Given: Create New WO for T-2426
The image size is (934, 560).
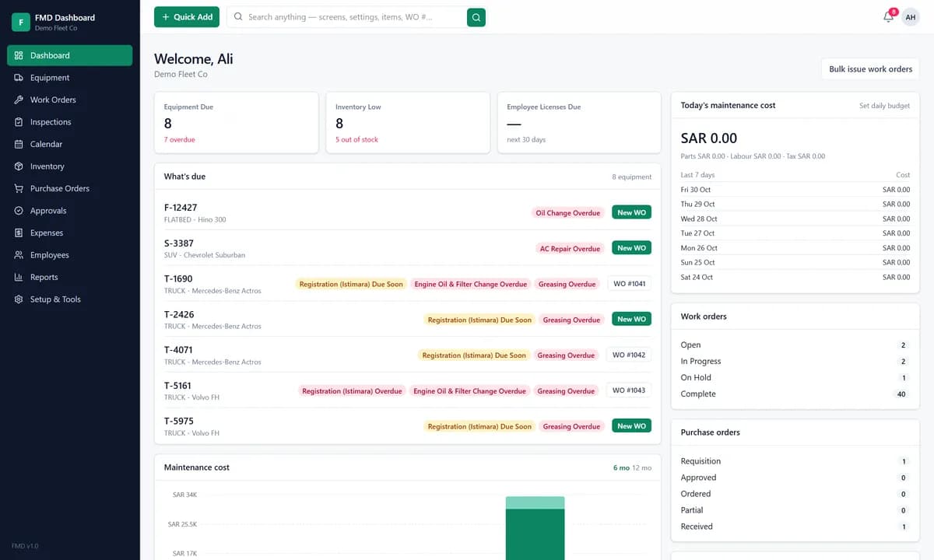Looking at the screenshot, I should [x=631, y=319].
